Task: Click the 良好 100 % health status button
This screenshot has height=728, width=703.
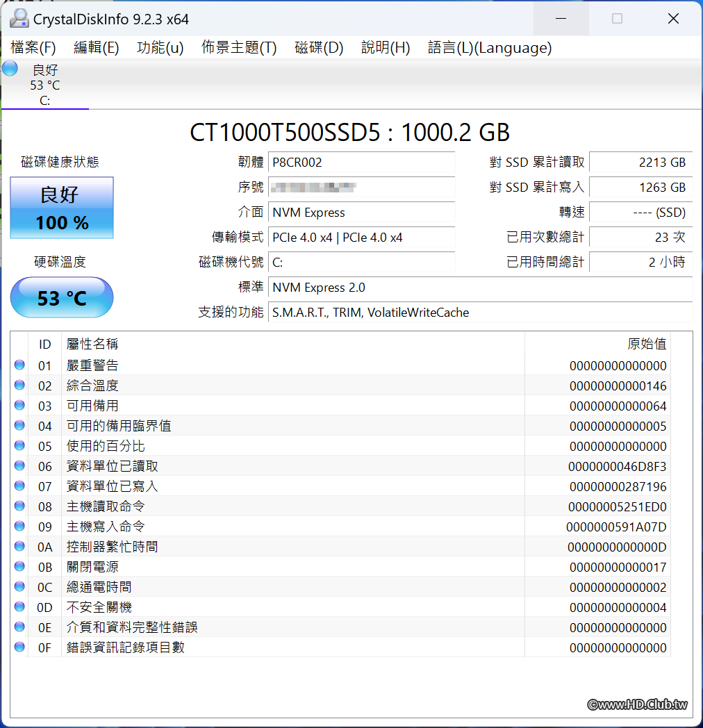Action: click(62, 208)
